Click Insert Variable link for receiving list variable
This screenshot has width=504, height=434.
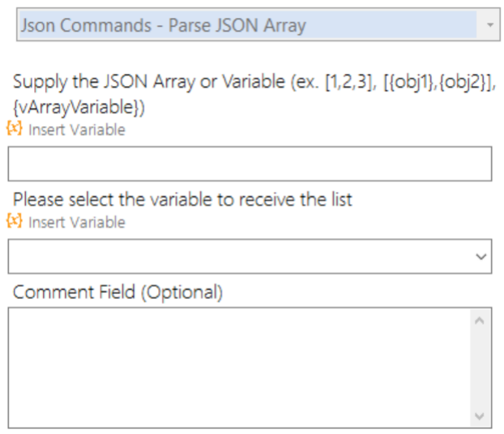(x=76, y=222)
